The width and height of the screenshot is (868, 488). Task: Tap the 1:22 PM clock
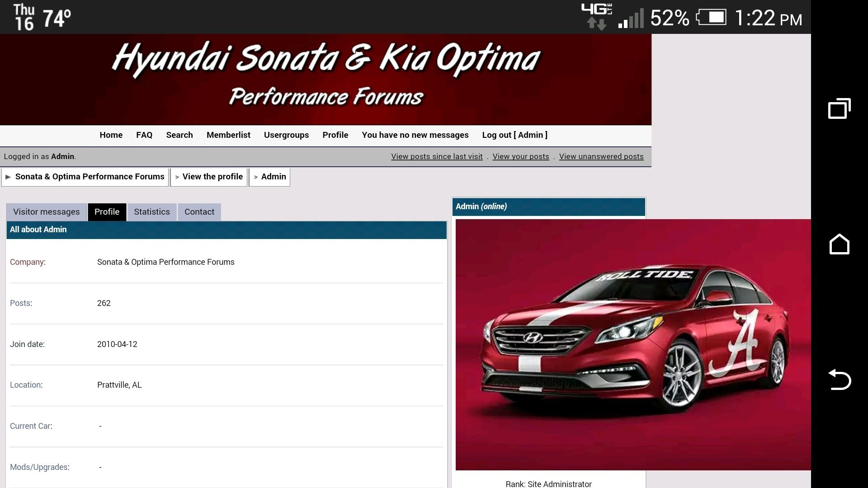pyautogui.click(x=769, y=18)
